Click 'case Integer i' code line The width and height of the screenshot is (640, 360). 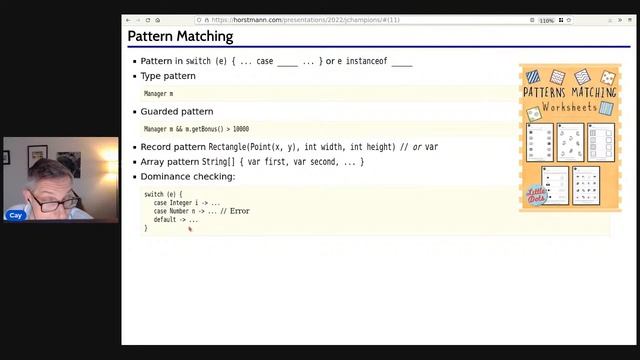tap(187, 203)
